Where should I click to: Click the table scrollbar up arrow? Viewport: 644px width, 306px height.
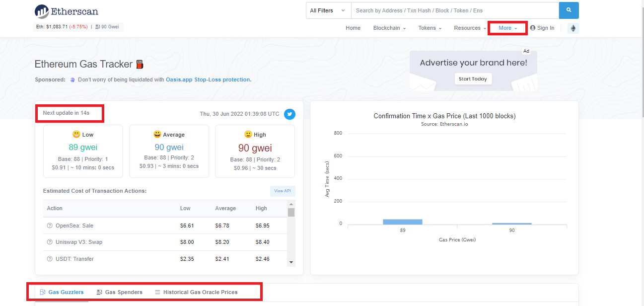point(291,204)
